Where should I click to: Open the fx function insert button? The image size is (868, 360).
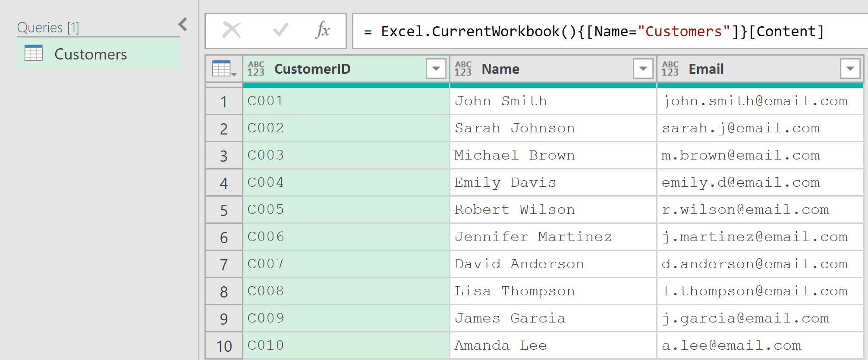pos(323,30)
